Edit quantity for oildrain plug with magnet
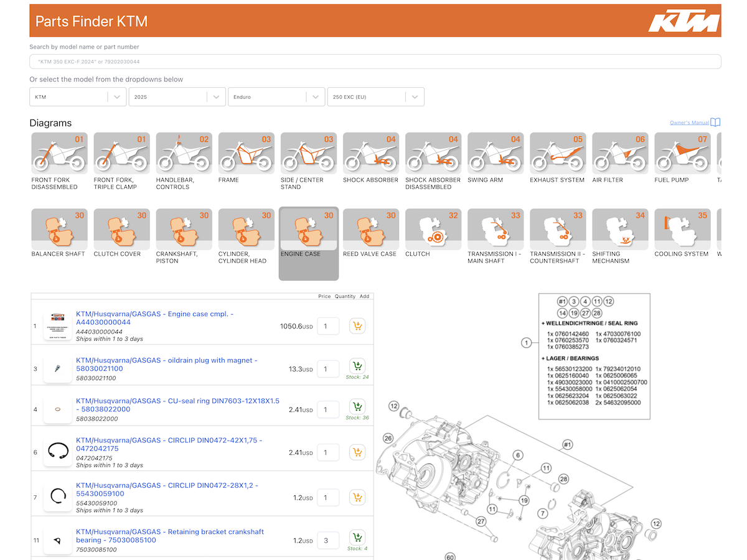Screen dimensions: 747x560 click(x=328, y=369)
